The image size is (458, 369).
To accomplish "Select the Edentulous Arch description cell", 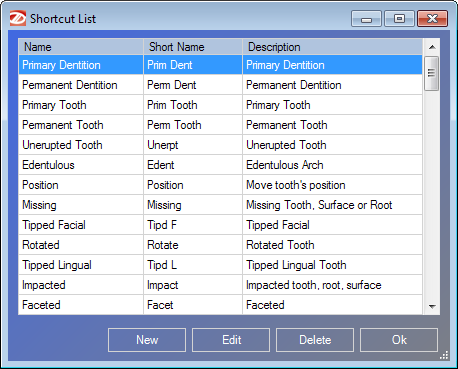I will (x=332, y=165).
